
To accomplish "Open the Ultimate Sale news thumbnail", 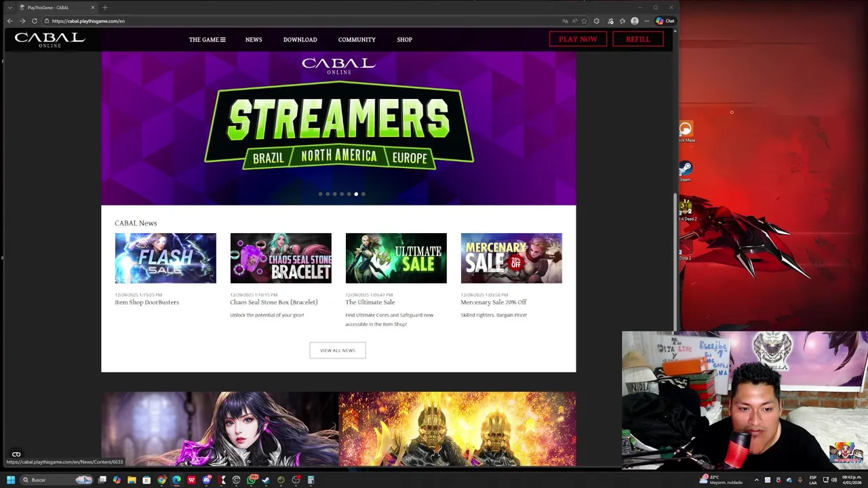I will 396,258.
